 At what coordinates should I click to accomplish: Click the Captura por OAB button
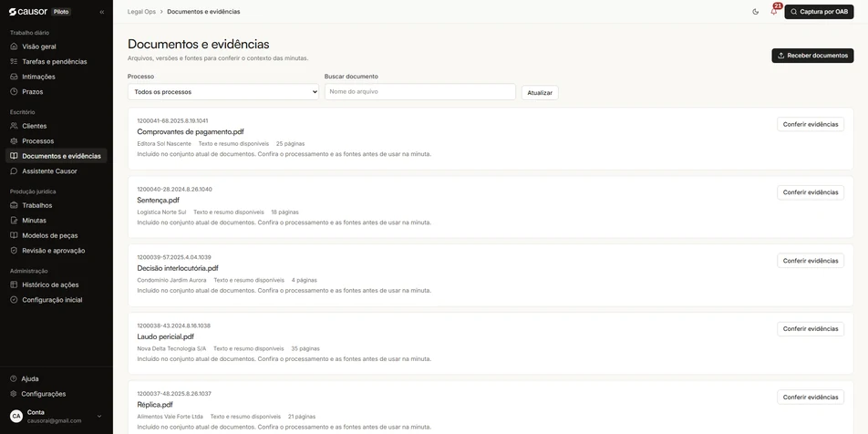coord(819,12)
